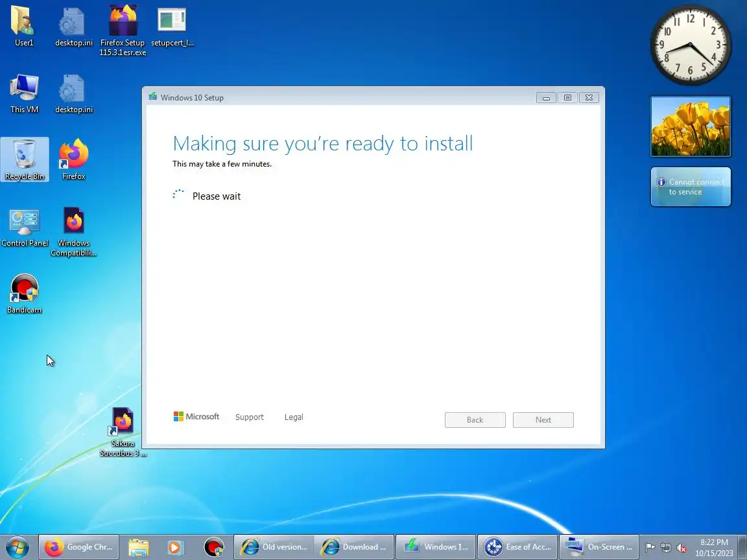Click the analog clock gadget
The width and height of the screenshot is (747, 560).
coord(691,45)
